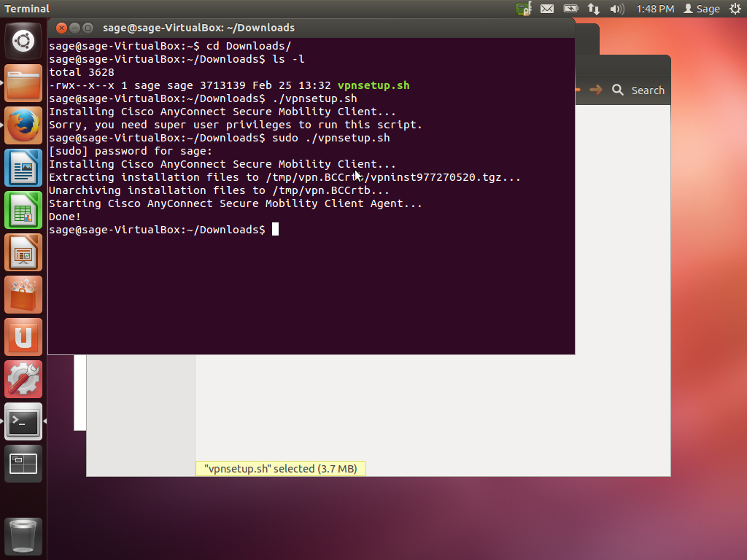Open the Workspace Switcher
Viewport: 747px width, 560px height.
(x=23, y=464)
